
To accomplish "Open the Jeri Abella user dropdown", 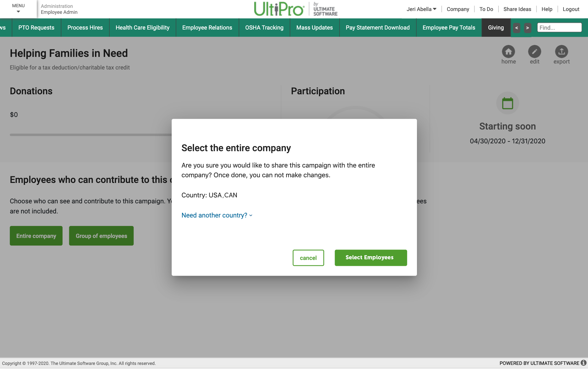I will coord(421,9).
